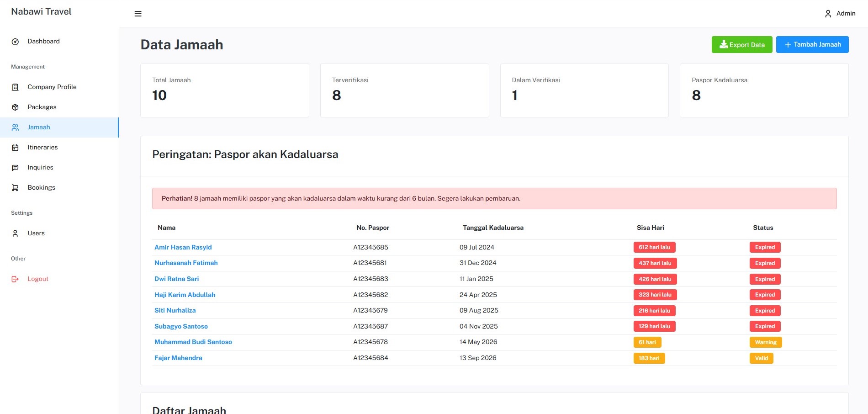Open the Users settings menu item
Image resolution: width=868 pixels, height=414 pixels.
[36, 234]
